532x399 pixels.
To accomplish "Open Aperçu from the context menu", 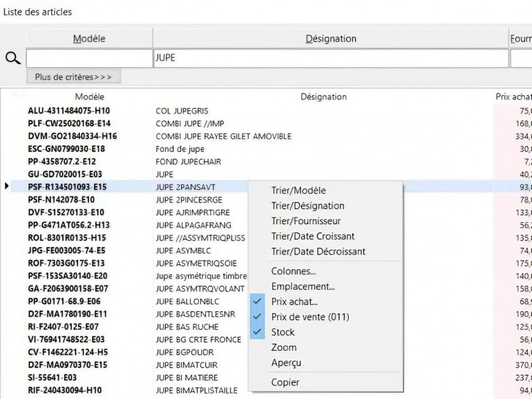I will pos(286,363).
